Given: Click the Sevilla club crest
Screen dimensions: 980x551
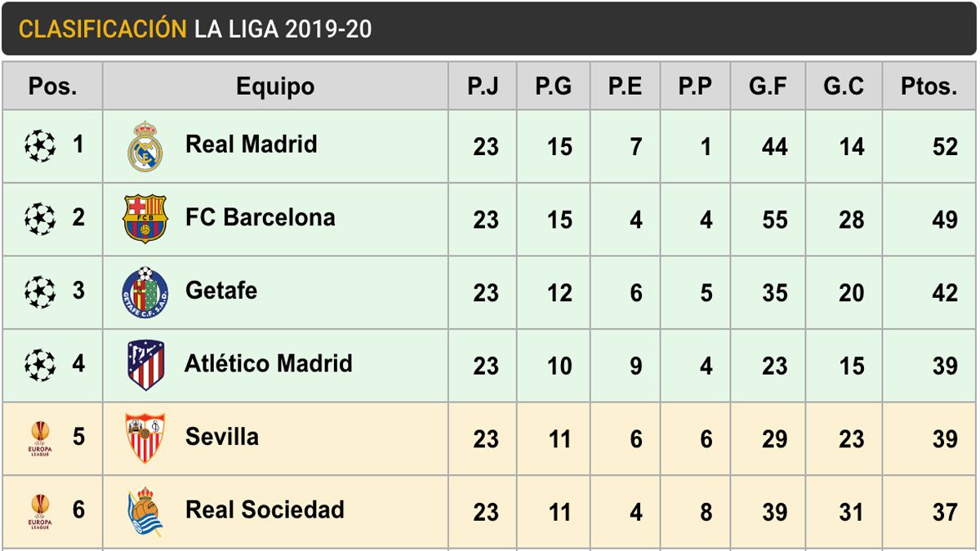Looking at the screenshot, I should 145,438.
